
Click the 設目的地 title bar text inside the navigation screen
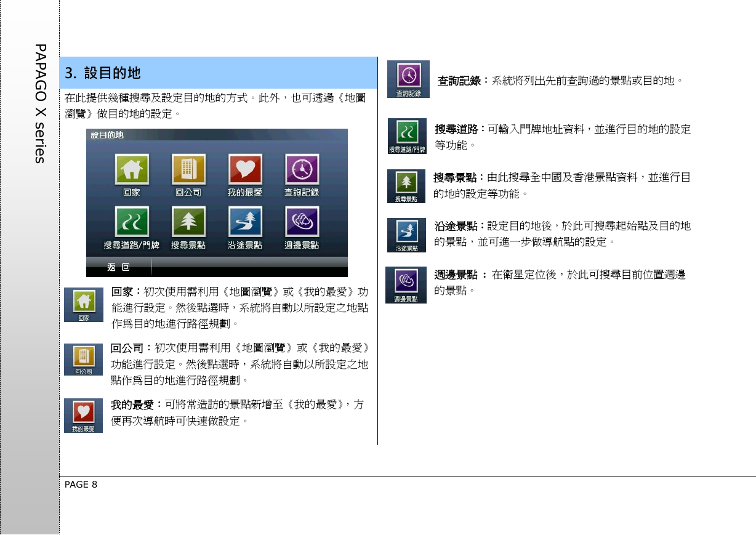coord(108,135)
